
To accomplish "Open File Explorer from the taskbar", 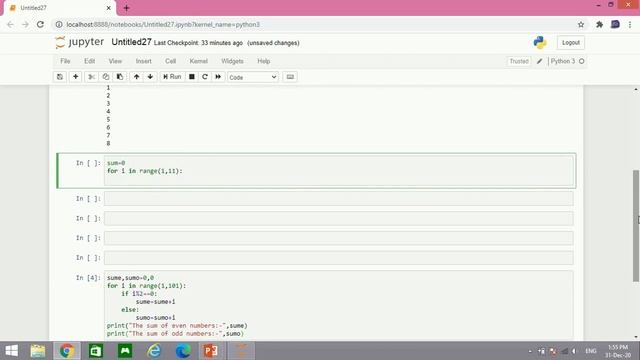I will click(38, 351).
